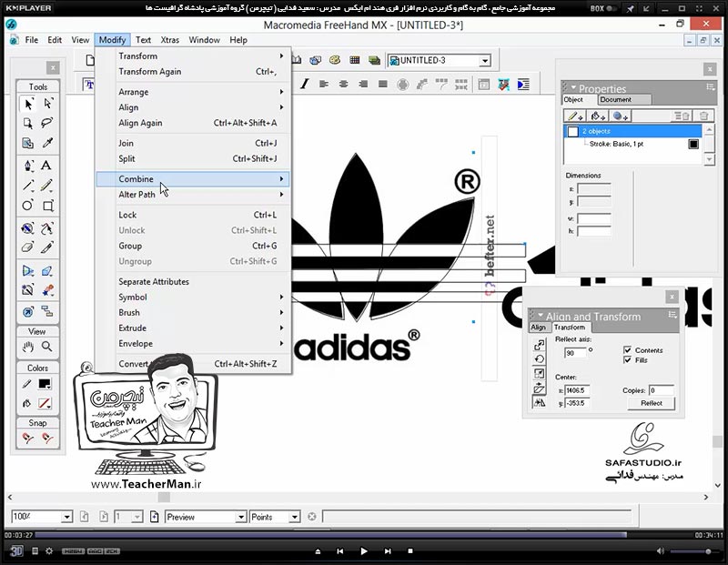
Task: Click the Reflect icon in Transform panel
Action: point(539,402)
